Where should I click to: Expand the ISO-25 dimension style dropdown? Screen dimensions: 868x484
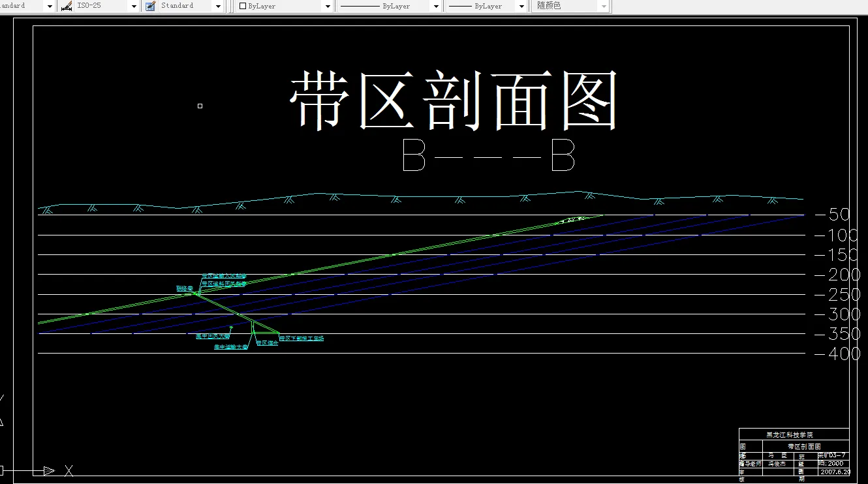click(133, 5)
